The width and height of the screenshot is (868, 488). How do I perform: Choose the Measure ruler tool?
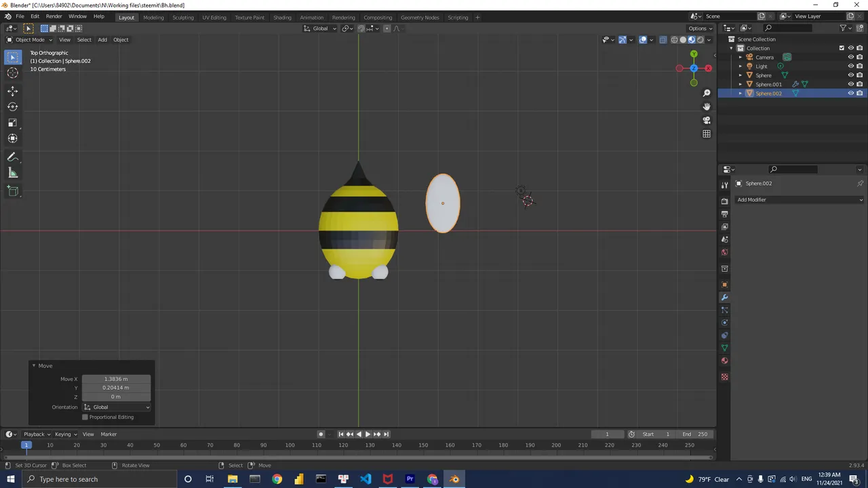tap(12, 173)
